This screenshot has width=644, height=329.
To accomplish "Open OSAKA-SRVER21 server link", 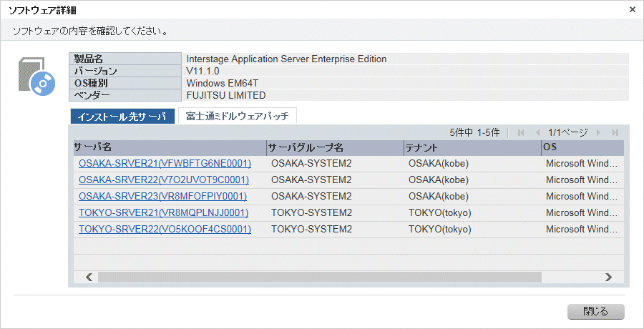I will click(165, 164).
